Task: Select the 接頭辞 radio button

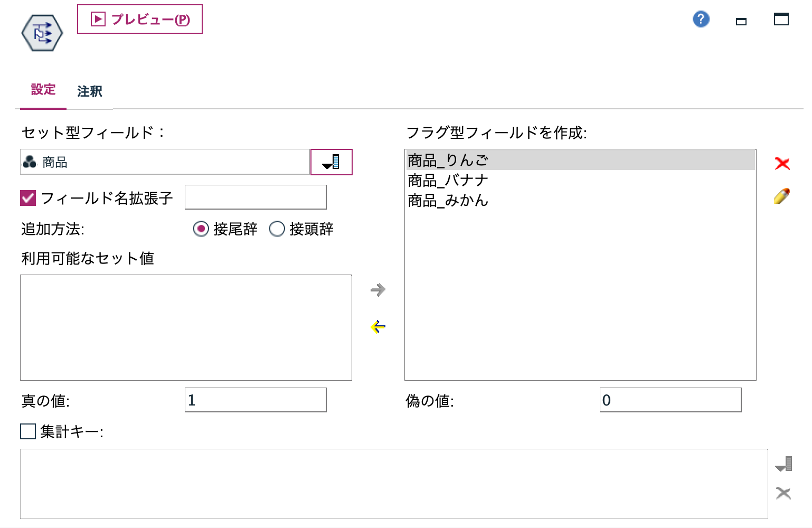Action: coord(277,229)
